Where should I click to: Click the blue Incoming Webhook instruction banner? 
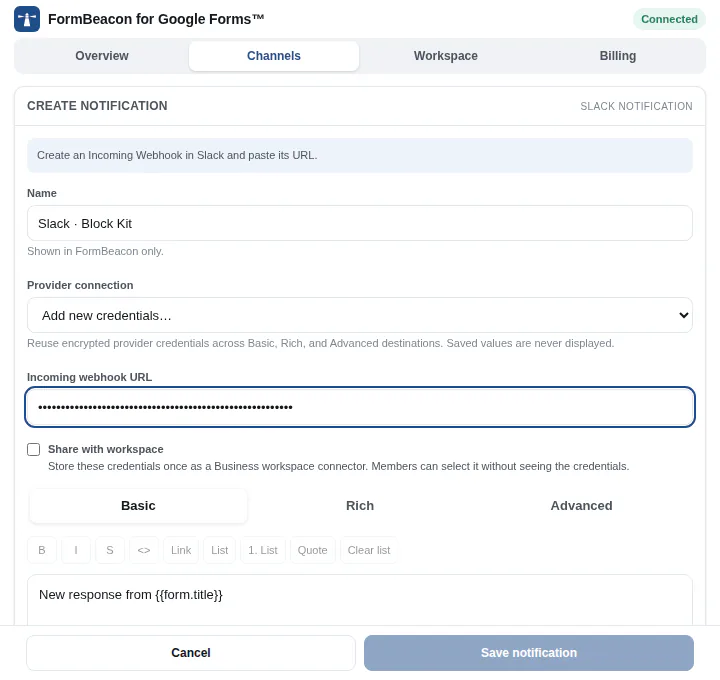pos(360,155)
